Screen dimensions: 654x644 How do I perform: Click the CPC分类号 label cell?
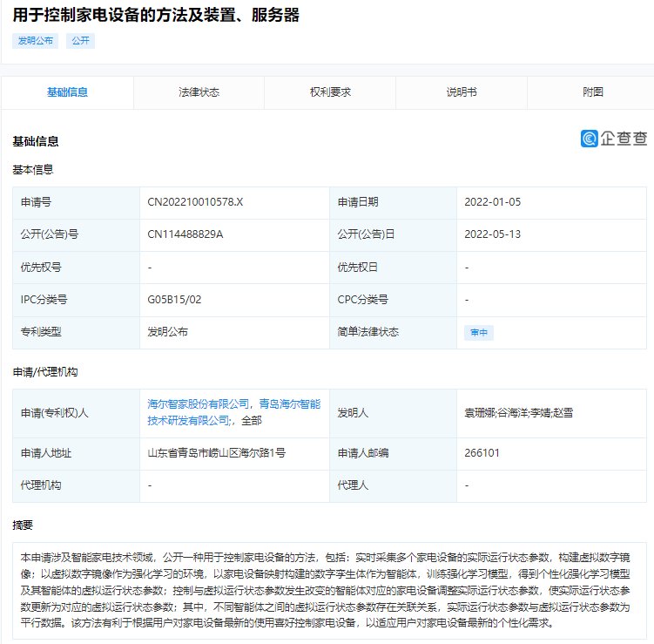click(394, 300)
